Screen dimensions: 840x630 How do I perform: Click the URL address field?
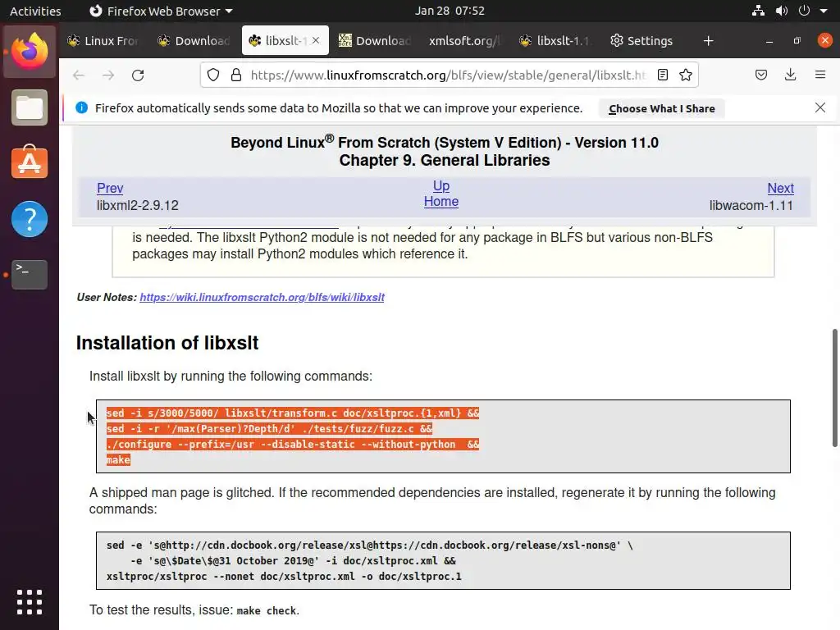pos(448,75)
